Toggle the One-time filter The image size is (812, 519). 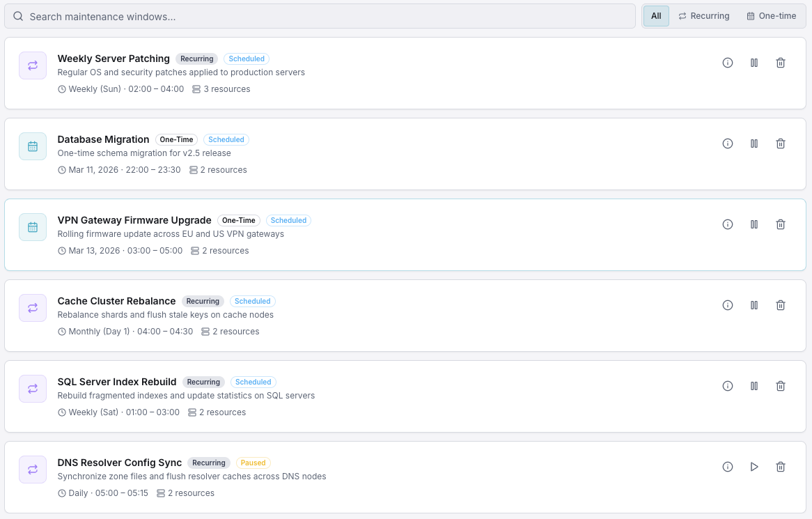[772, 15]
